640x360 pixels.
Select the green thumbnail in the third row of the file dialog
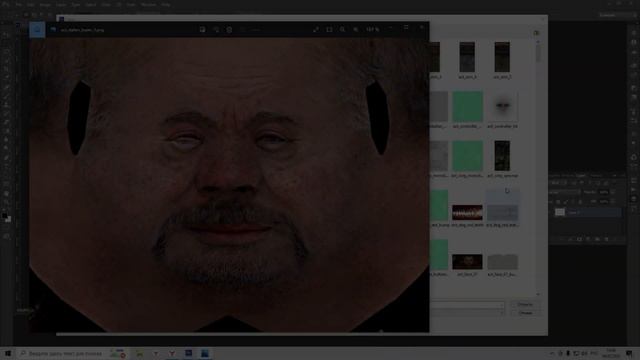[x=467, y=156]
